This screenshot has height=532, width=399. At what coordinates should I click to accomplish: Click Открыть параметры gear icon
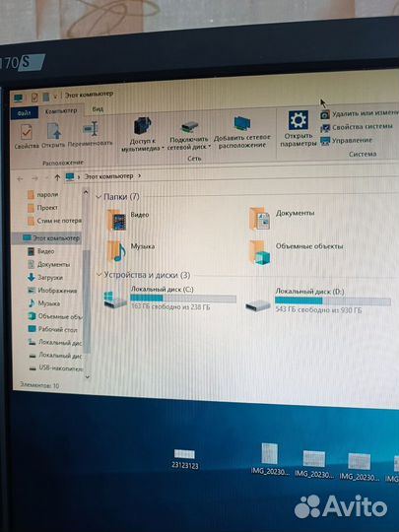pos(299,129)
